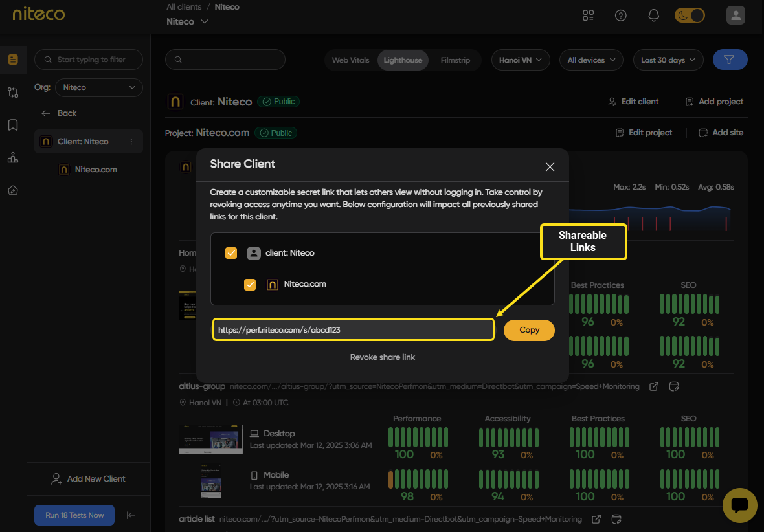Click Edit project
This screenshot has width=764, height=532.
click(x=644, y=133)
